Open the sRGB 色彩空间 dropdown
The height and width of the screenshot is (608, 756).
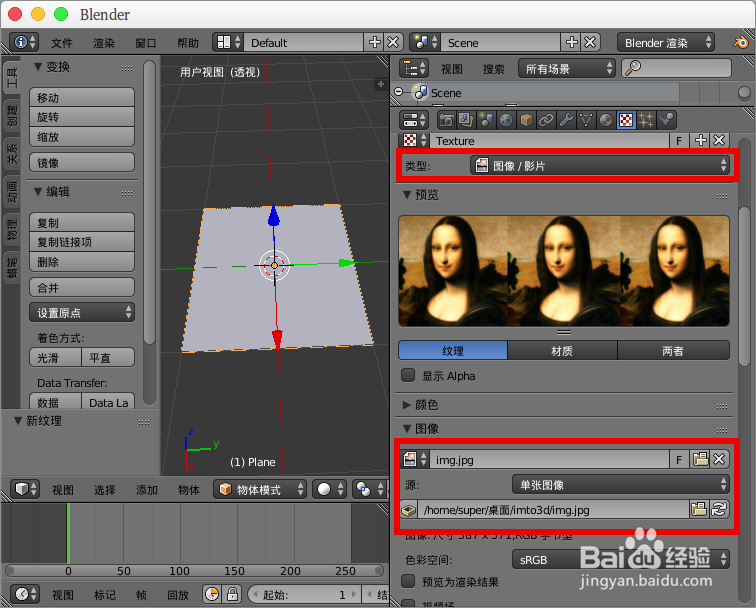pyautogui.click(x=621, y=560)
